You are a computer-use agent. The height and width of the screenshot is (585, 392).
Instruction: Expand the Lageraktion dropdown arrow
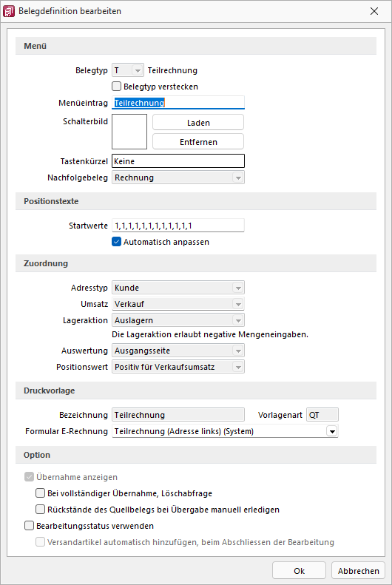click(x=238, y=320)
